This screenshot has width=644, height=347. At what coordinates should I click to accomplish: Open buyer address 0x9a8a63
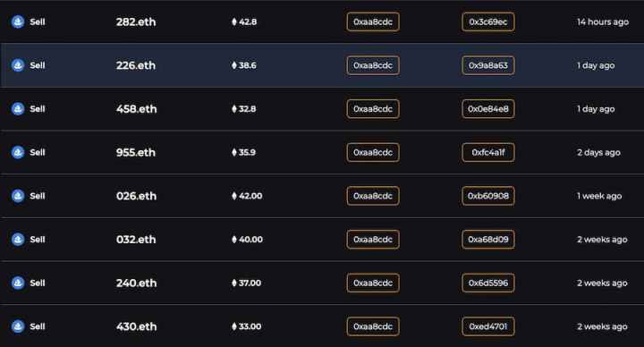coord(488,65)
